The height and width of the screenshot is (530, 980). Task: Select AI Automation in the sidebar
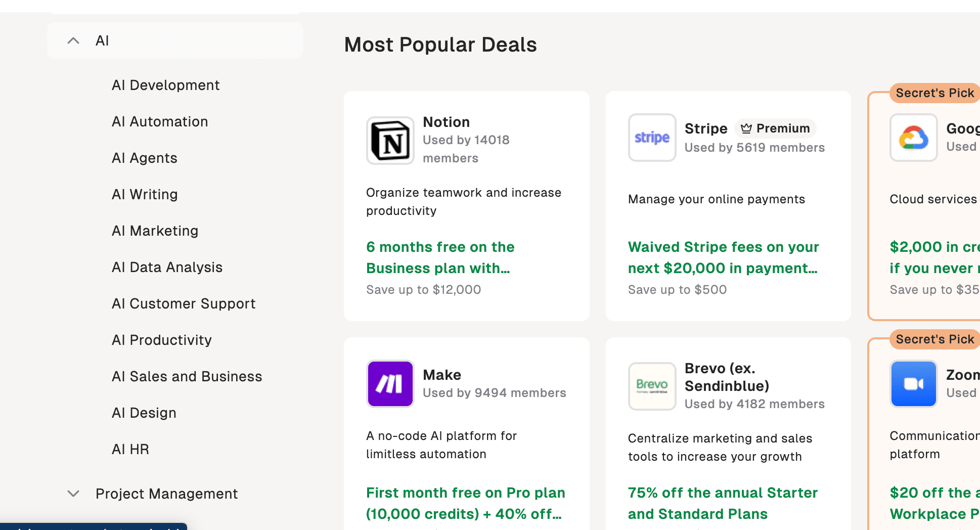(x=160, y=121)
